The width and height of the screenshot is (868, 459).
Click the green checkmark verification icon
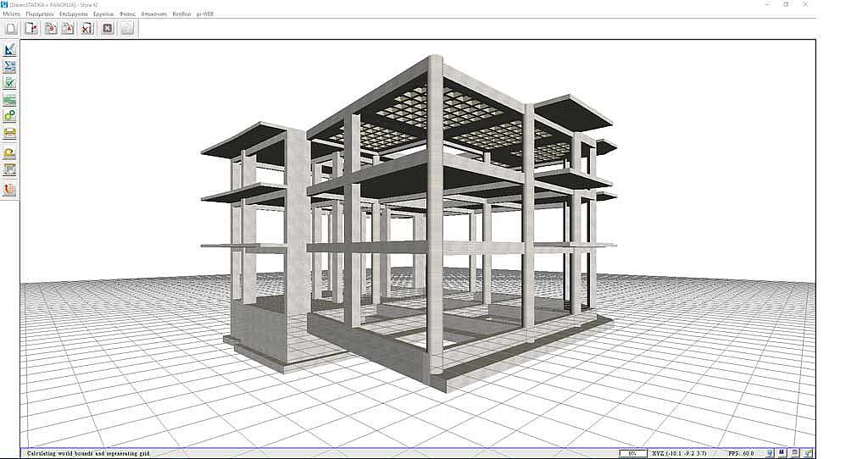9,83
